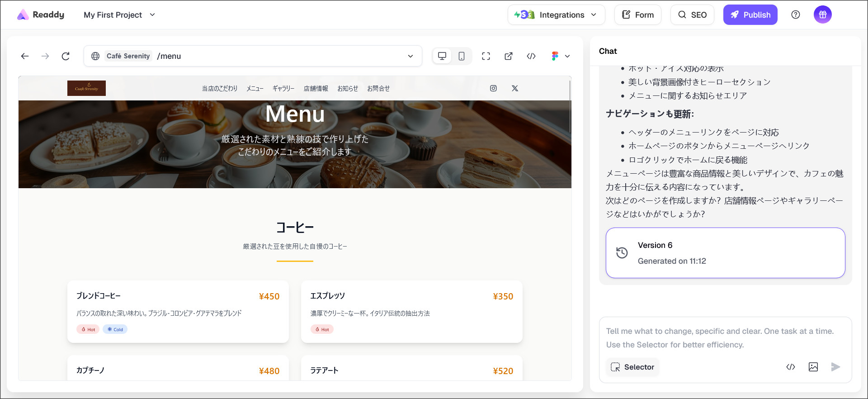Attach an image to chat
This screenshot has width=868, height=399.
pos(813,367)
